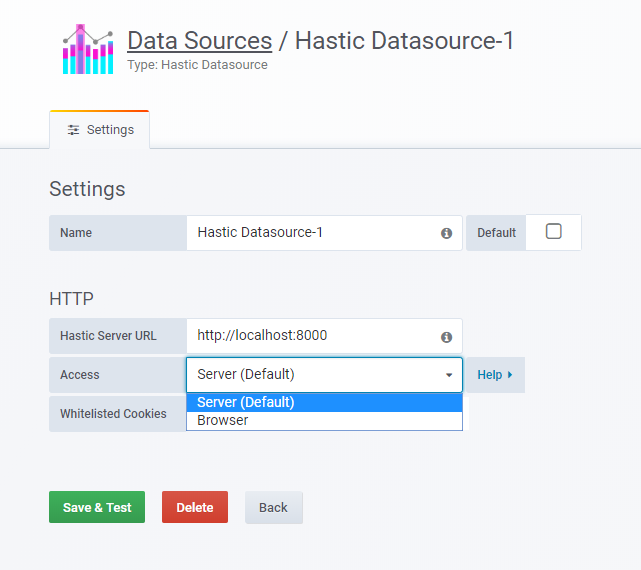Expand the Help section next to Access
The image size is (641, 570).
495,375
